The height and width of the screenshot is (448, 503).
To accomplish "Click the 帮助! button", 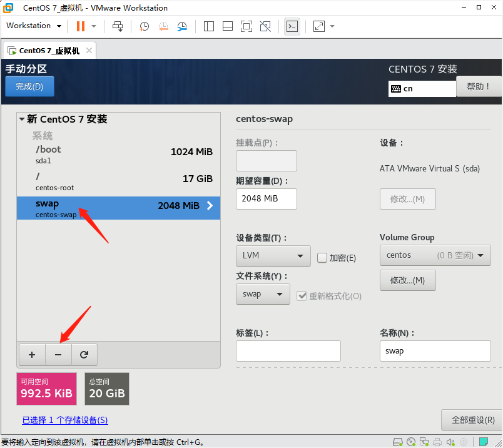I will click(479, 86).
